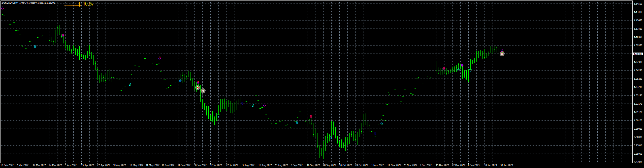Click the magenta sell arrow near 30 Jun 2022
This screenshot has height=168, width=644.
point(198,83)
